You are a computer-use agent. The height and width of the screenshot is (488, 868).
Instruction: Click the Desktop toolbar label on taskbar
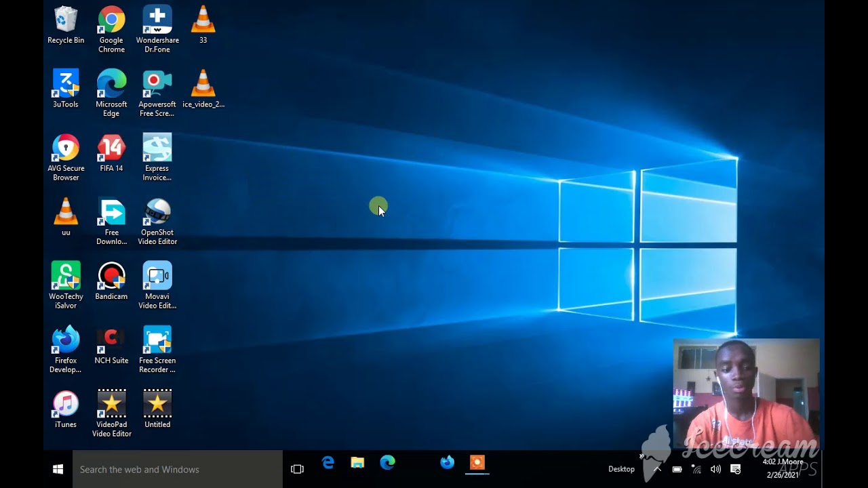pos(621,469)
